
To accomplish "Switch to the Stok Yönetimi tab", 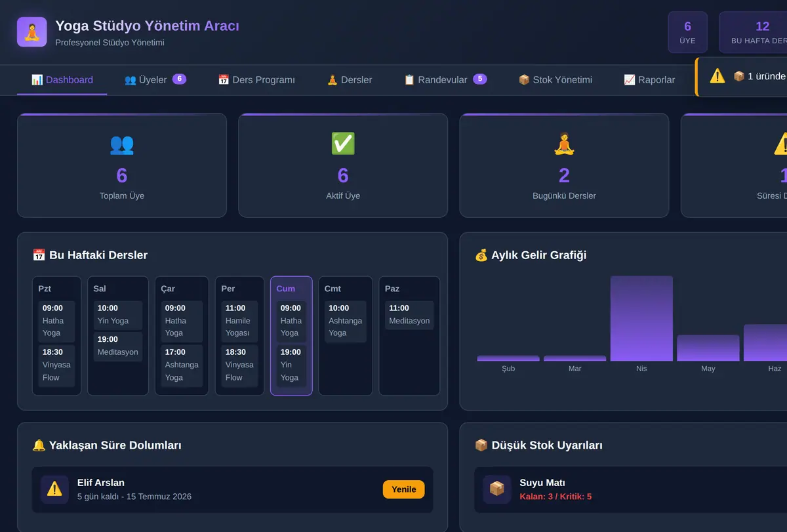I will point(555,80).
